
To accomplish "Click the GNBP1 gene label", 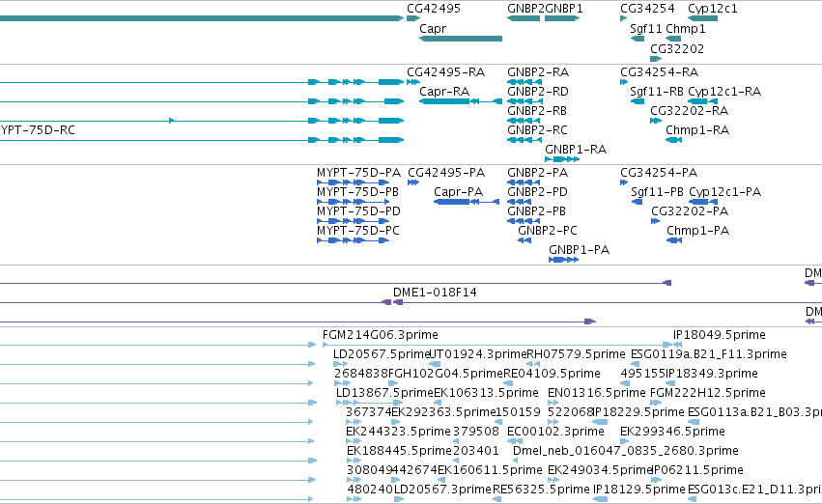I will point(563,9).
